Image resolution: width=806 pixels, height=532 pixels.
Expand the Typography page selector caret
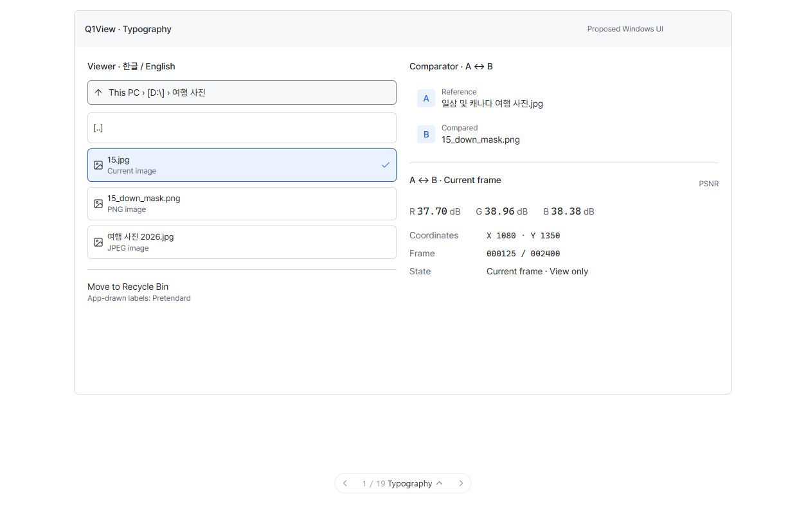pyautogui.click(x=439, y=483)
